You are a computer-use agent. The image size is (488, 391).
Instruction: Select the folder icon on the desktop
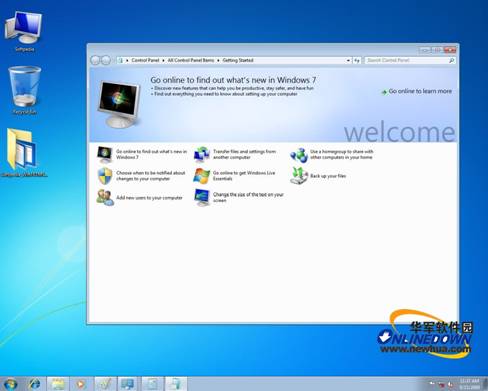24,152
